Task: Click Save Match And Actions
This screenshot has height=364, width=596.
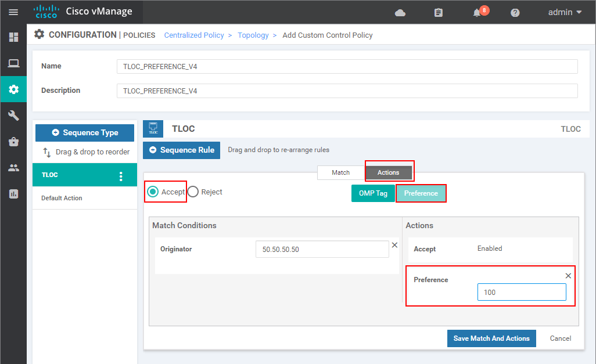Action: [491, 338]
